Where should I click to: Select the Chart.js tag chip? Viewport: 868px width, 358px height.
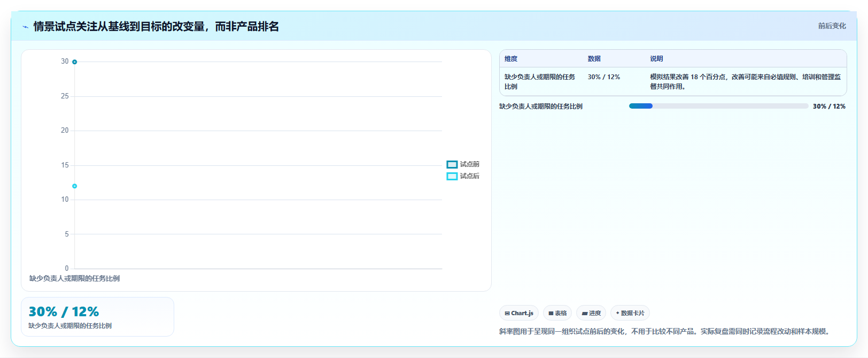pos(519,313)
